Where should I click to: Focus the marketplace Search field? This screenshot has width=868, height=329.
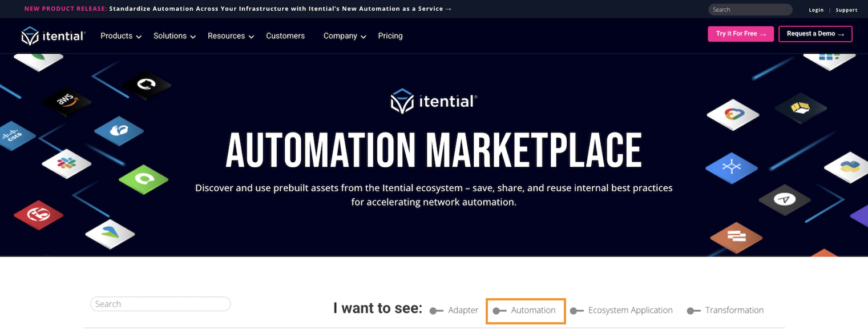tap(160, 304)
